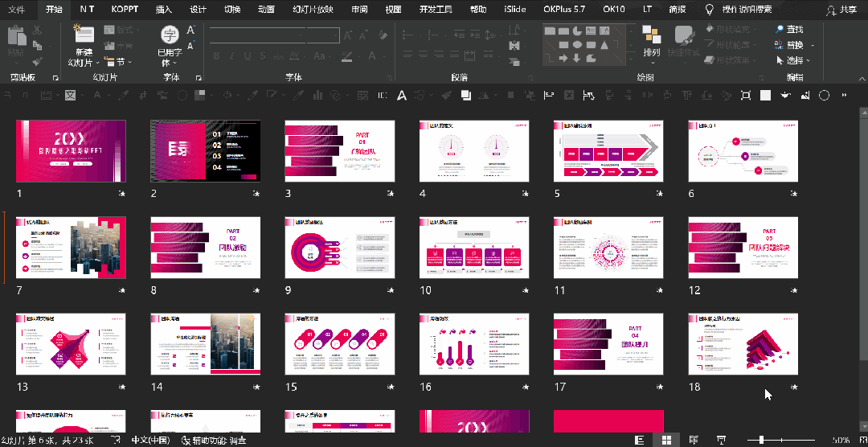This screenshot has width=868, height=447.
Task: Open the 排列 arrange shapes icon
Action: [652, 35]
